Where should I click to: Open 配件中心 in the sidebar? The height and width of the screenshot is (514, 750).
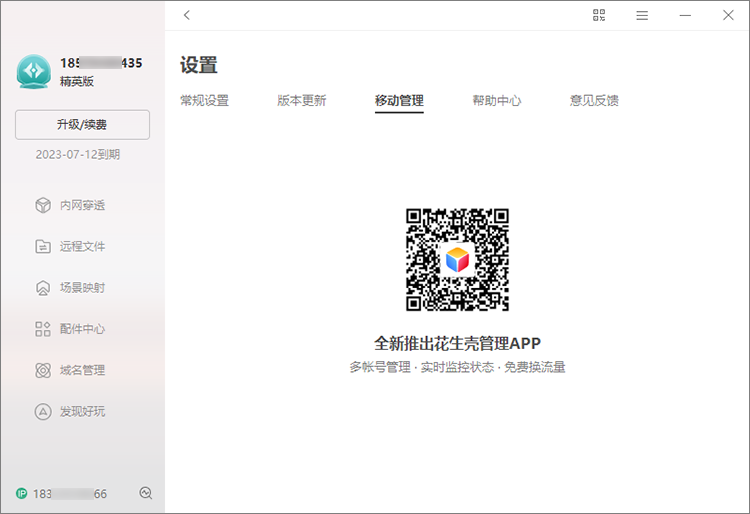(82, 329)
